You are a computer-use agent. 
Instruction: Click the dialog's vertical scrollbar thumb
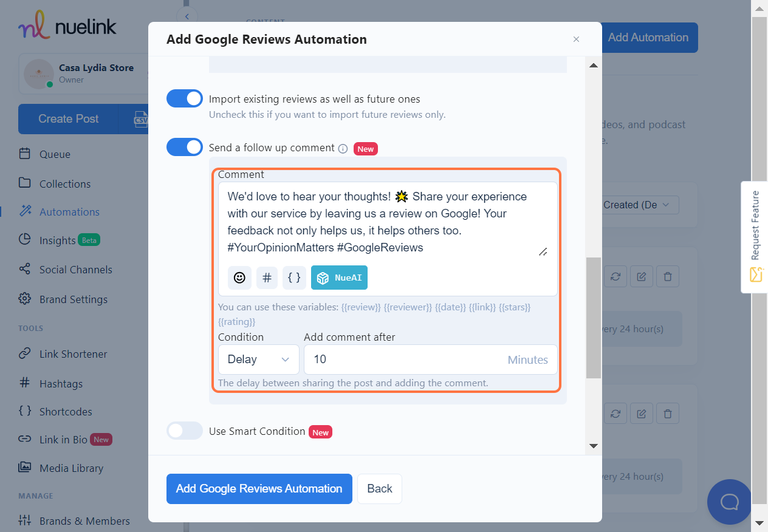pos(594,318)
